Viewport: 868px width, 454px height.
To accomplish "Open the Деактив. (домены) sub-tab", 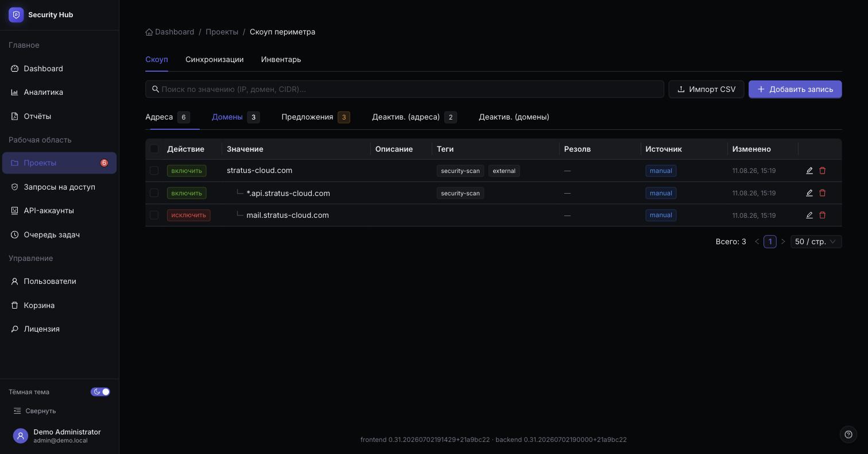I will [514, 117].
